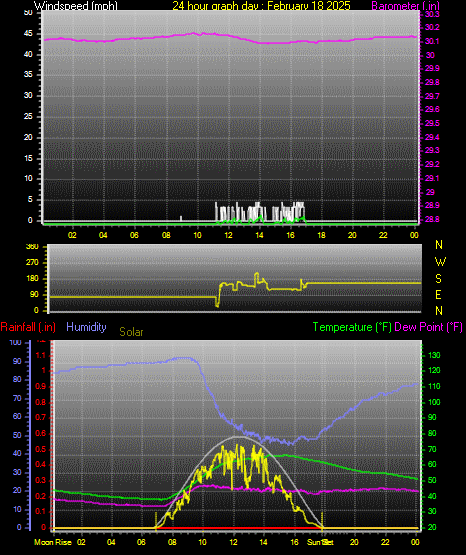Click the 22 hour tick on bottom graph
This screenshot has width=466, height=555.
pos(385,542)
